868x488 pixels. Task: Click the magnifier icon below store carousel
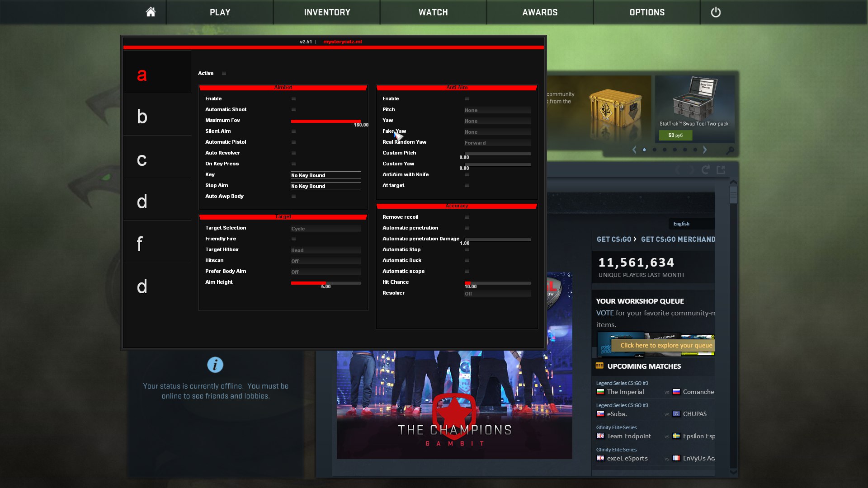[x=730, y=150]
